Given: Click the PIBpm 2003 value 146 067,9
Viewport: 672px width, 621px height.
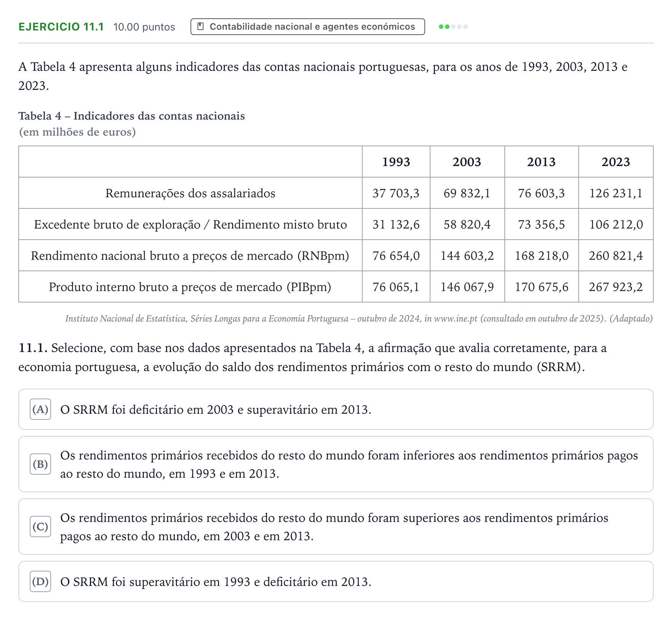Looking at the screenshot, I should click(x=467, y=287).
